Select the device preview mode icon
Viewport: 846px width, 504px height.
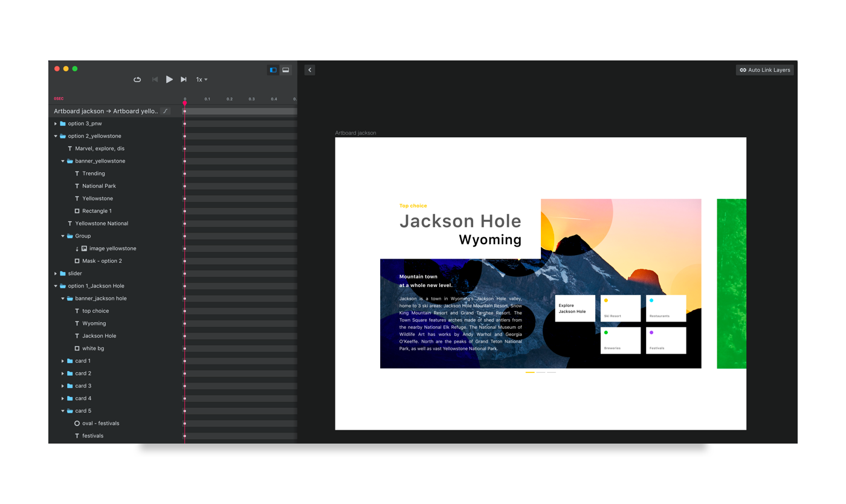tap(285, 69)
